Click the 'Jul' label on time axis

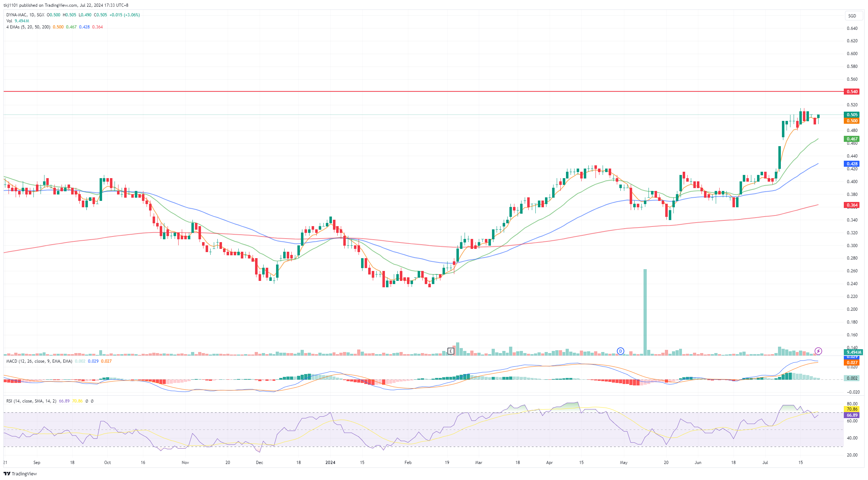pyautogui.click(x=765, y=463)
